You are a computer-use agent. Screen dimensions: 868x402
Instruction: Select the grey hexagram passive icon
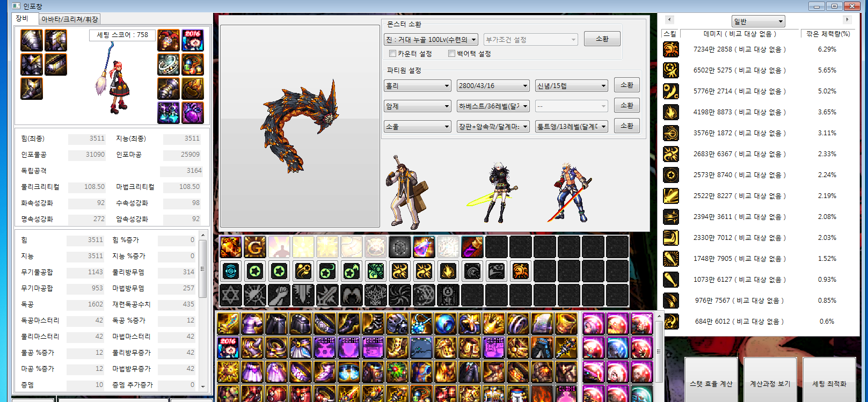click(x=231, y=295)
